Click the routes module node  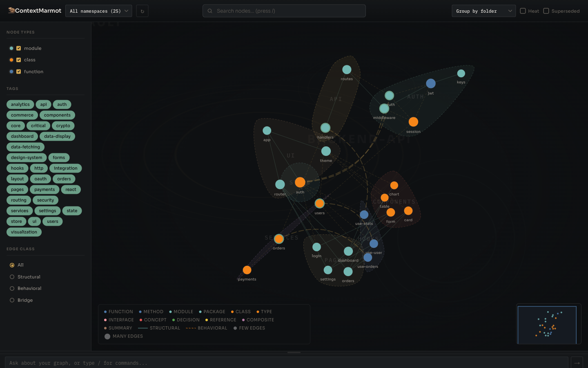347,70
